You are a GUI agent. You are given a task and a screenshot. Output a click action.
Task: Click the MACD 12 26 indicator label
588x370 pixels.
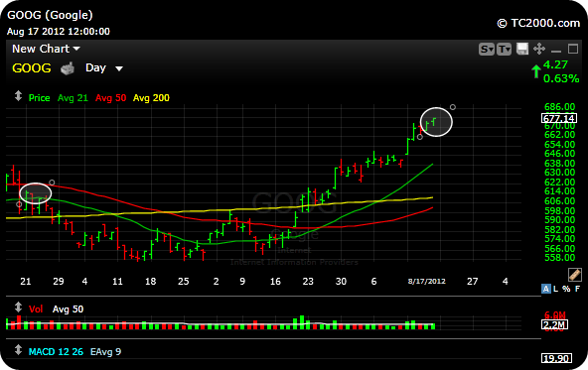(x=56, y=352)
